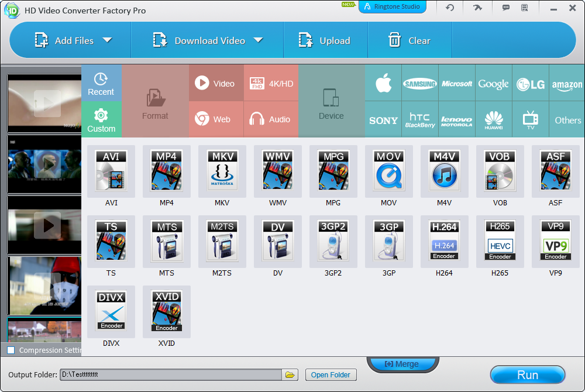The image size is (585, 392).
Task: Select MOV QuickTime format
Action: [389, 171]
